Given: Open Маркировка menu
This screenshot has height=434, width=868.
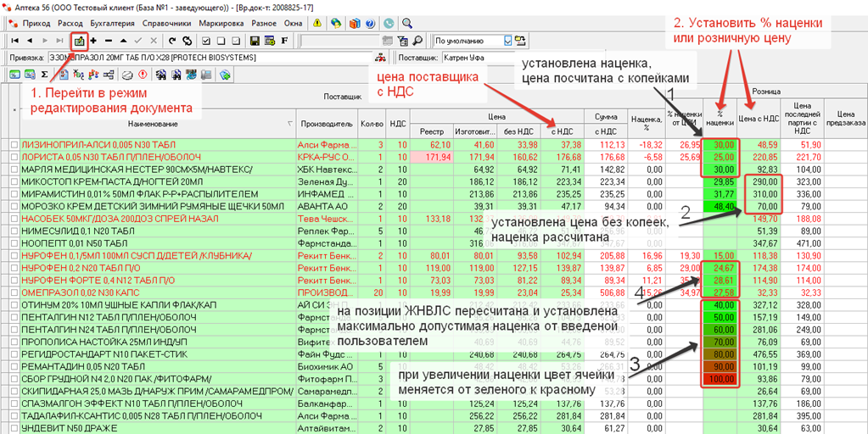Looking at the screenshot, I should pyautogui.click(x=221, y=23).
